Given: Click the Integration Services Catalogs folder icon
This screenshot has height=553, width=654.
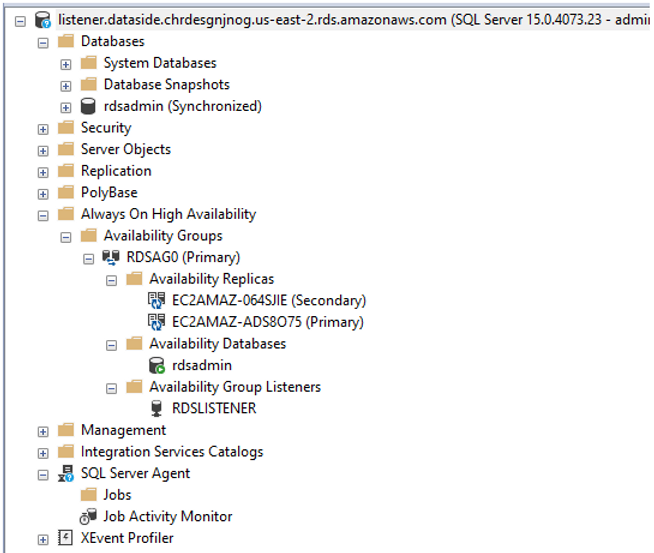Looking at the screenshot, I should tap(66, 452).
